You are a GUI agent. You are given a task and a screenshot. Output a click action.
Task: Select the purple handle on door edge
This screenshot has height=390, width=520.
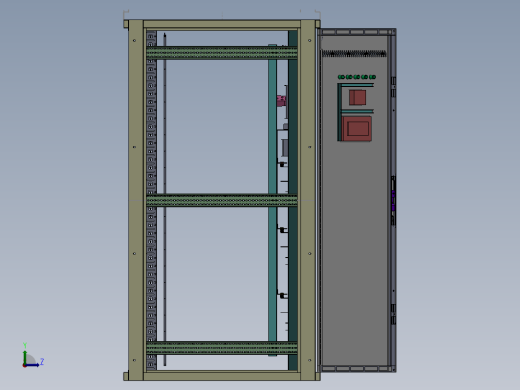[x=393, y=200]
